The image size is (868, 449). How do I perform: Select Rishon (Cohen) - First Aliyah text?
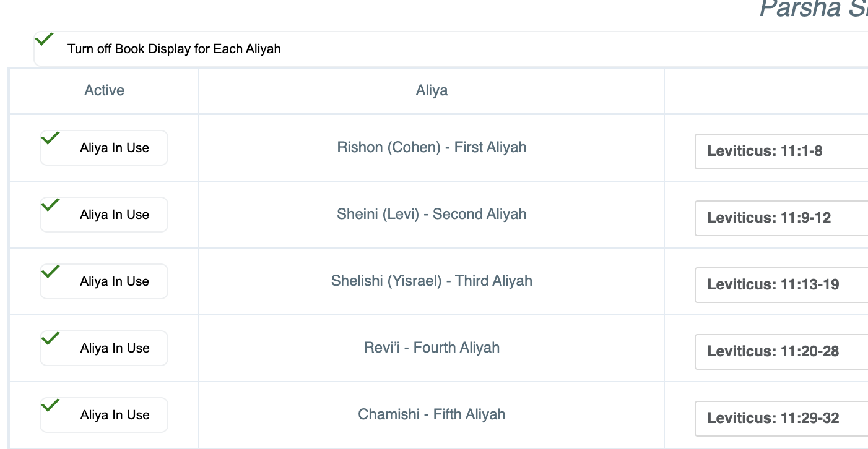pos(432,147)
